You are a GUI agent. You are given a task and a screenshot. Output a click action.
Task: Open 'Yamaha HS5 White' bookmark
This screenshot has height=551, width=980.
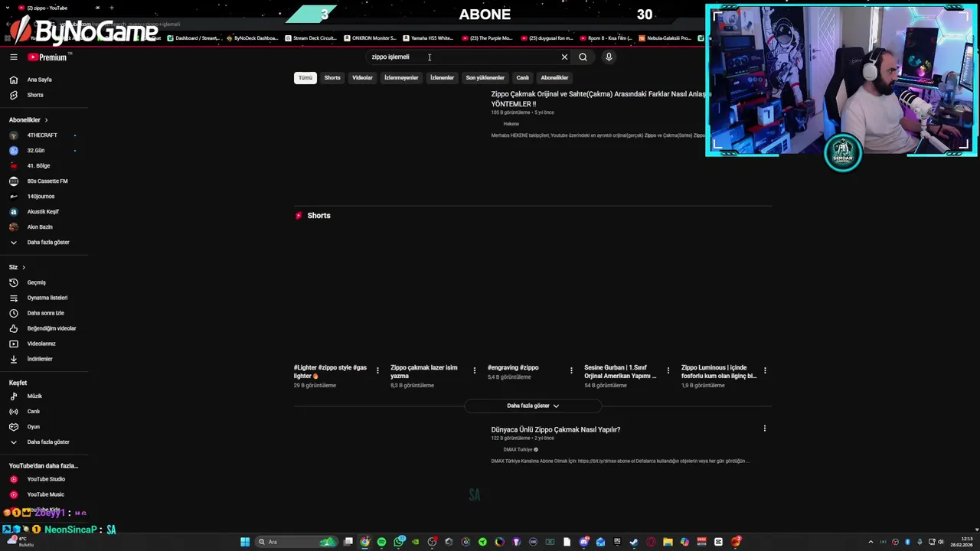(x=428, y=37)
